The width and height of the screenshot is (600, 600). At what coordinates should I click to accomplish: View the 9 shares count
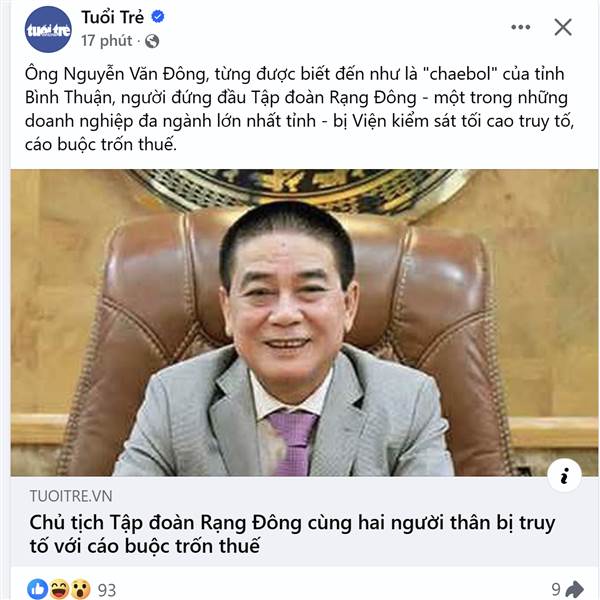click(x=556, y=590)
